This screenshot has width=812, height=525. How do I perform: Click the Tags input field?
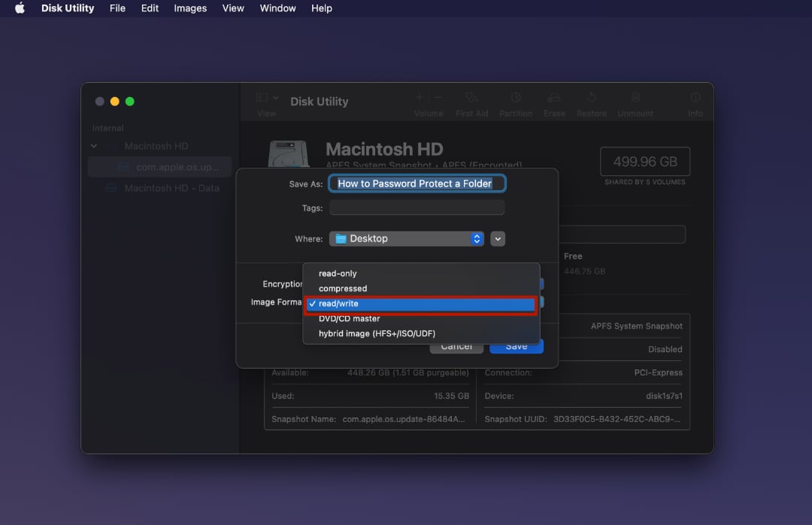click(x=417, y=208)
